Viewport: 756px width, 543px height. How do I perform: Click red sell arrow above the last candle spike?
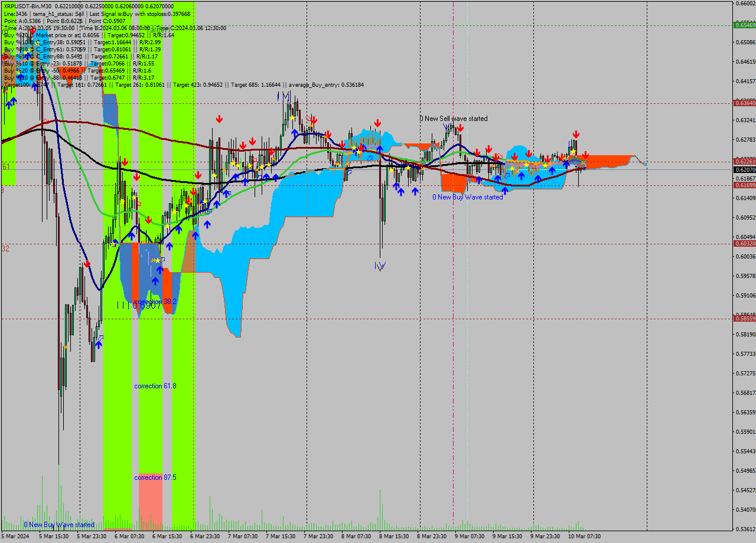point(576,135)
